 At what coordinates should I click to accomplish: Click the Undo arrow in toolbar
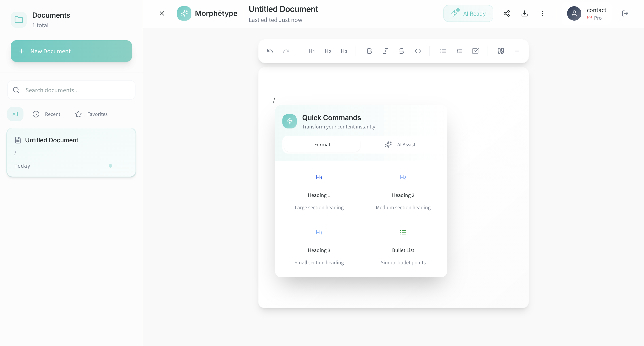click(x=270, y=51)
